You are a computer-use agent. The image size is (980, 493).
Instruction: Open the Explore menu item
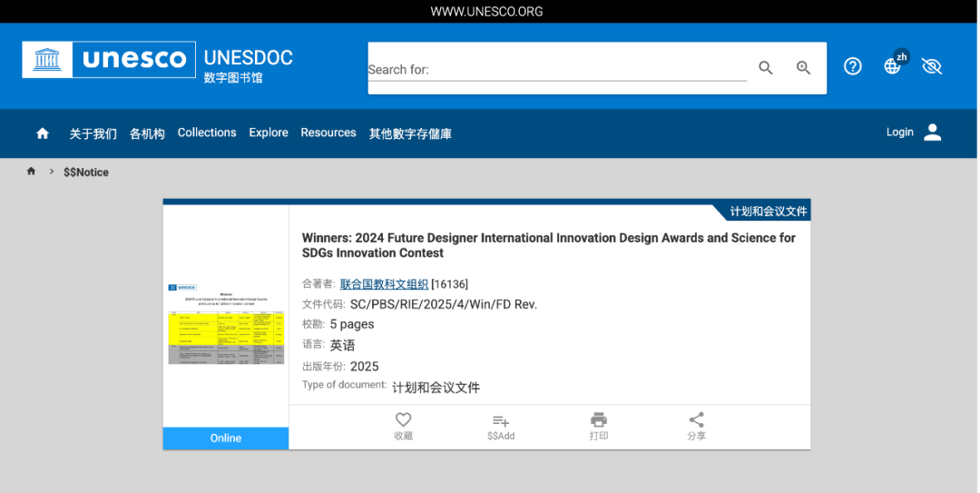pyautogui.click(x=269, y=133)
